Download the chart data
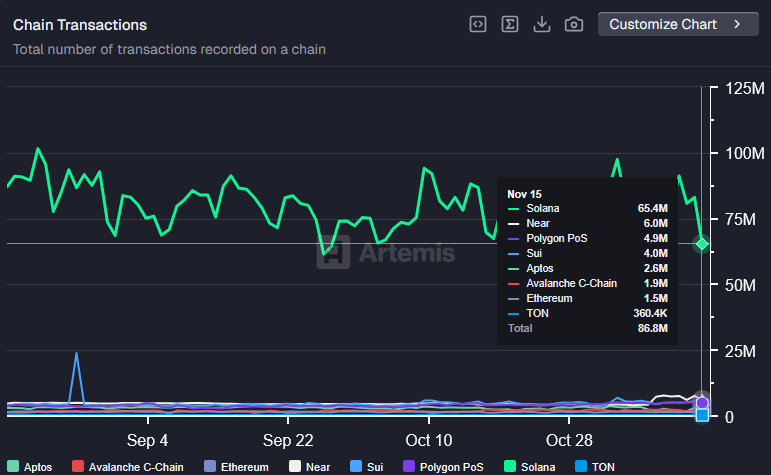Viewport: 771px width, 475px height. click(x=542, y=24)
